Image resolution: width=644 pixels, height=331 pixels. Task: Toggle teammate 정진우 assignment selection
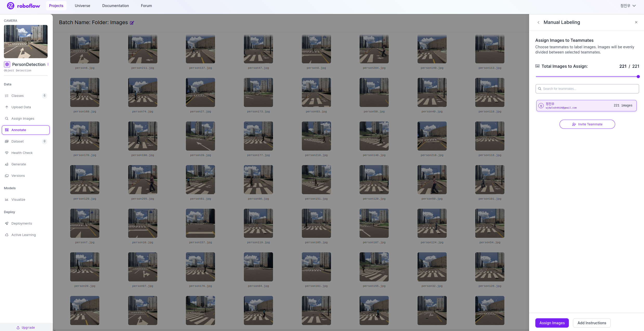tap(586, 106)
